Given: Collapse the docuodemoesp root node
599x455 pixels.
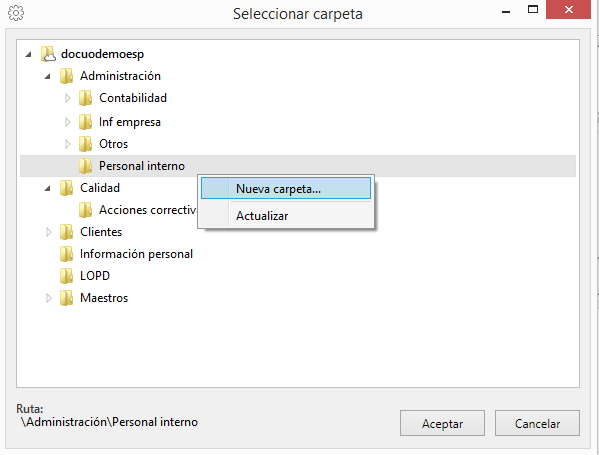Looking at the screenshot, I should click(x=29, y=54).
